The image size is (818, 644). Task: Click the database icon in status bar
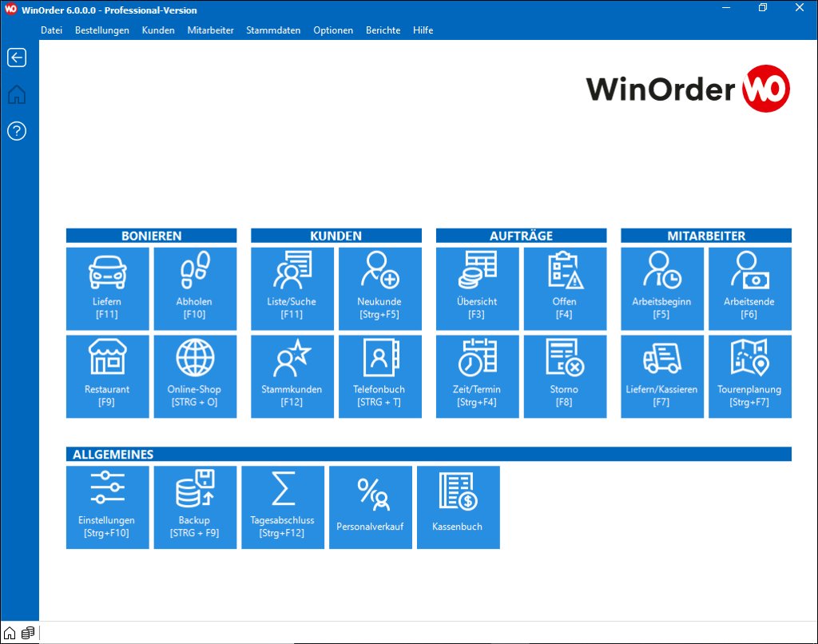coord(28,633)
